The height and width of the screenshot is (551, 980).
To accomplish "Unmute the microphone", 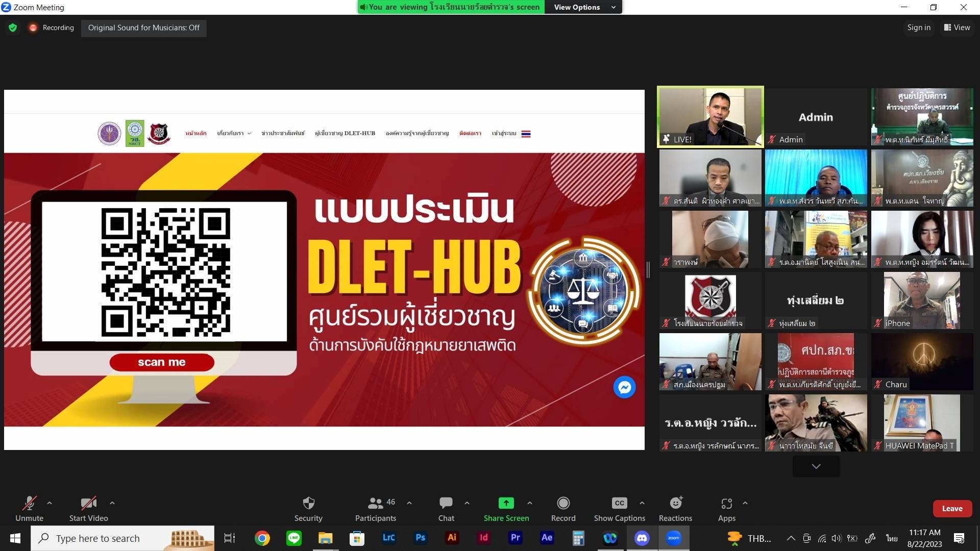I will coord(29,504).
